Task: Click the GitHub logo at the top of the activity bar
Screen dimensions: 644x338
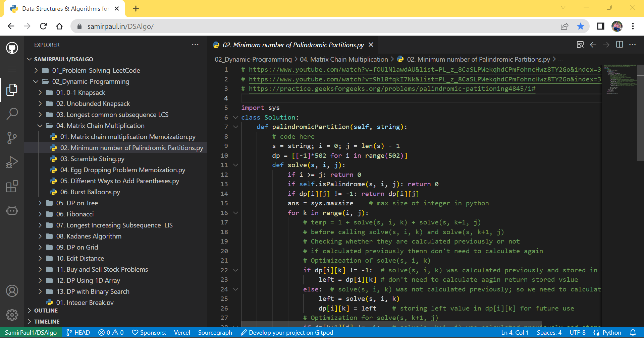Action: tap(12, 48)
